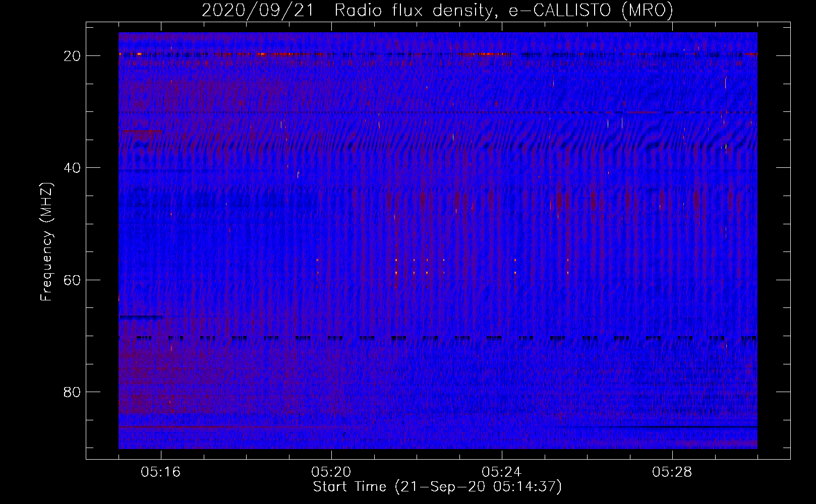Click the 05:16 time tick label
Viewport: 816px width, 504px height.
coord(161,472)
